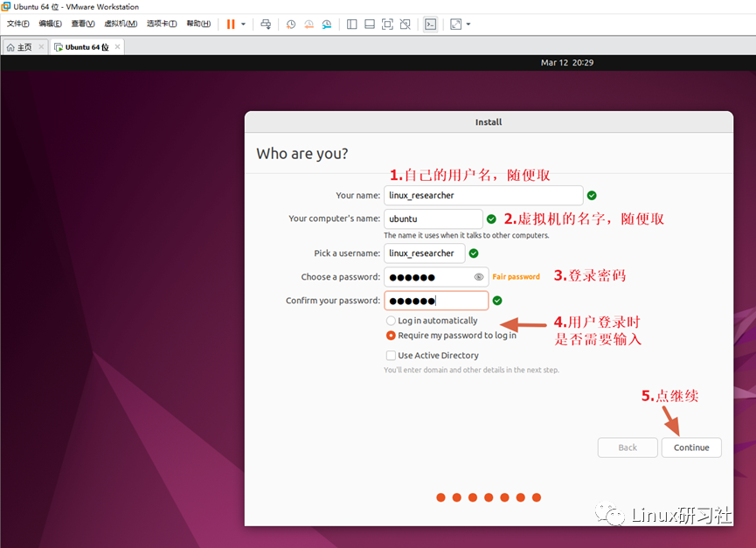Toggle the library sidebar view icon
Screen dimensions: 756x548
coord(352,24)
